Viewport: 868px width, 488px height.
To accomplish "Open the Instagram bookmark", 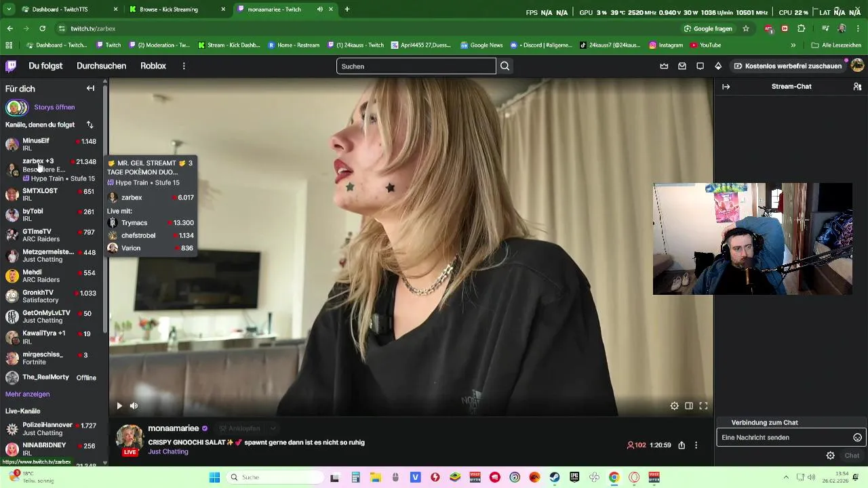I will pos(665,45).
